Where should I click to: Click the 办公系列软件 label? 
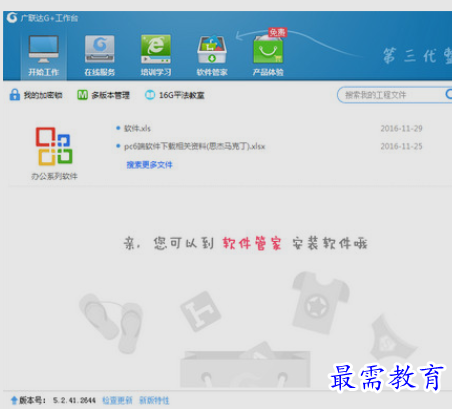[54, 176]
